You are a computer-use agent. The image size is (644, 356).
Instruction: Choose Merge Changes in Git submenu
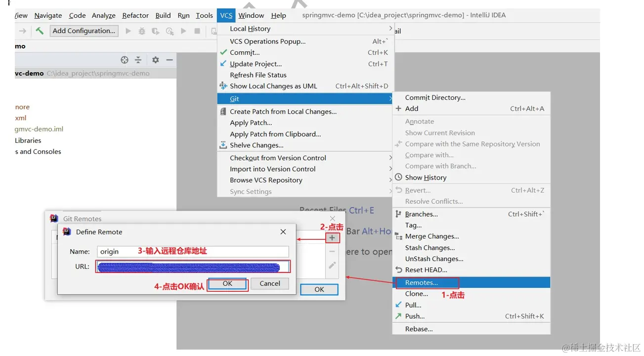click(472, 236)
